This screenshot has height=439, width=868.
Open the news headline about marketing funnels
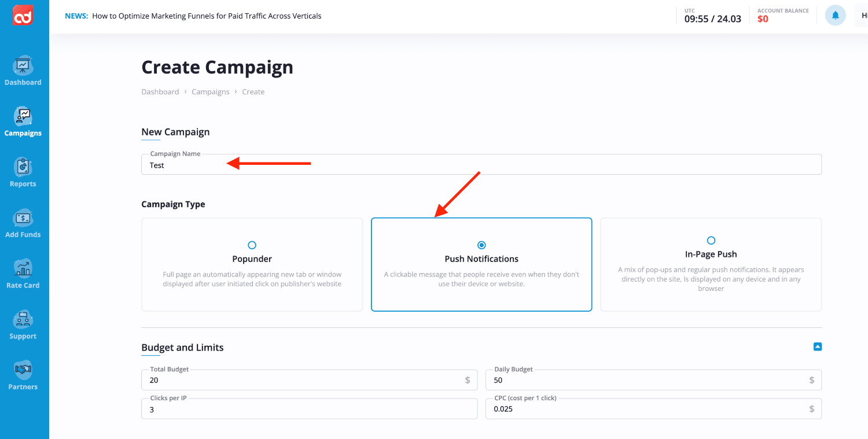coord(207,16)
